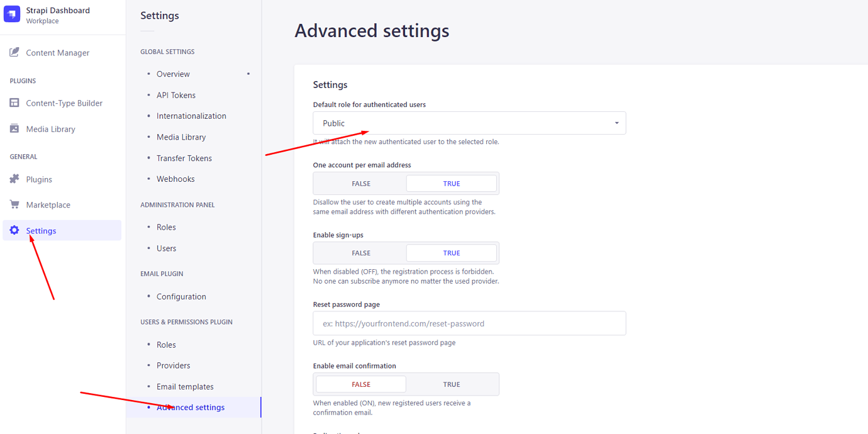Screen dimensions: 868x434
Task: Open Plugins using the puzzle-piece icon
Action: tap(14, 179)
